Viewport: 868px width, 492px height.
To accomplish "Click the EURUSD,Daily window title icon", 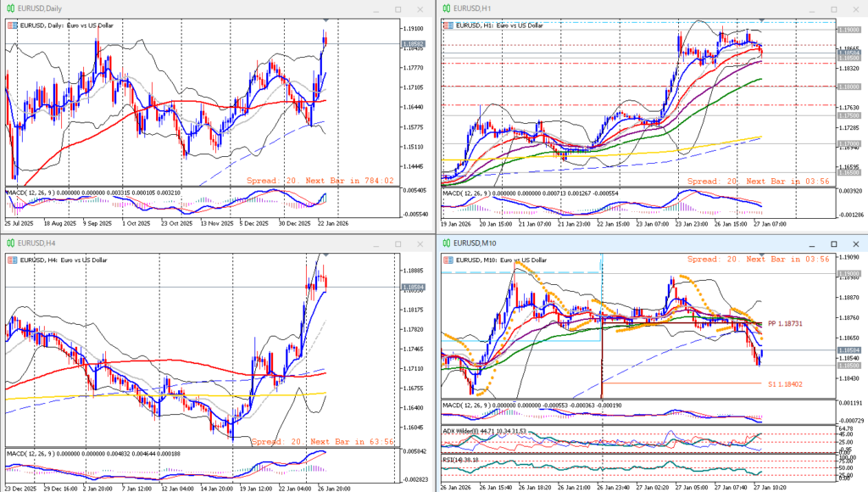I will [x=10, y=8].
